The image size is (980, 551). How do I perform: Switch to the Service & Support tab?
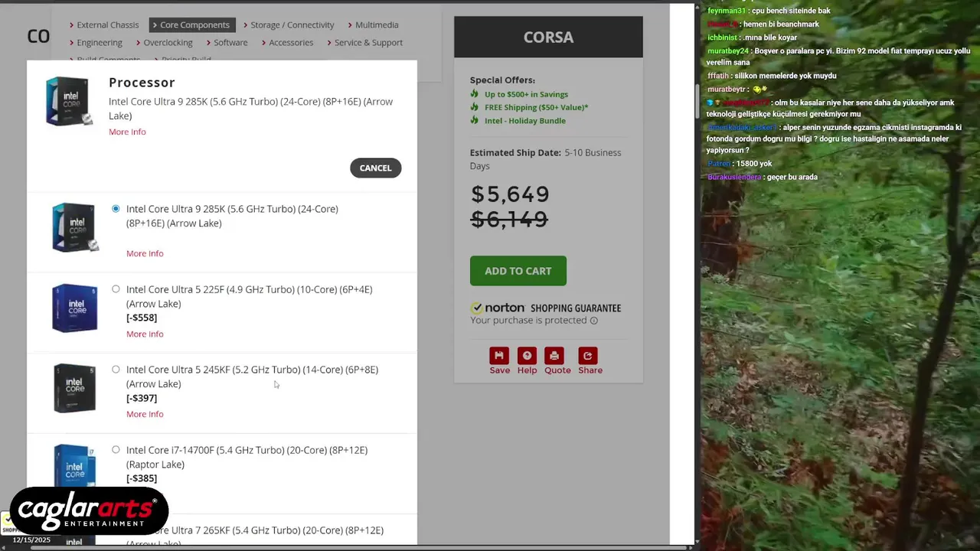click(x=364, y=43)
